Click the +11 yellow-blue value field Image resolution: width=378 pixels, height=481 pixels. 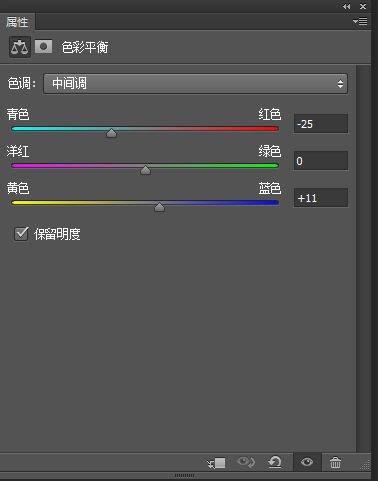(321, 198)
